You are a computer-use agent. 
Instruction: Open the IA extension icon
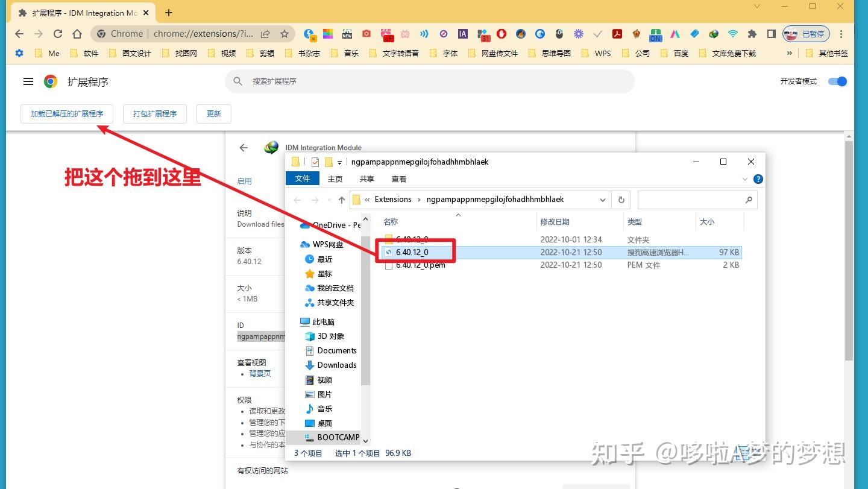coord(463,34)
